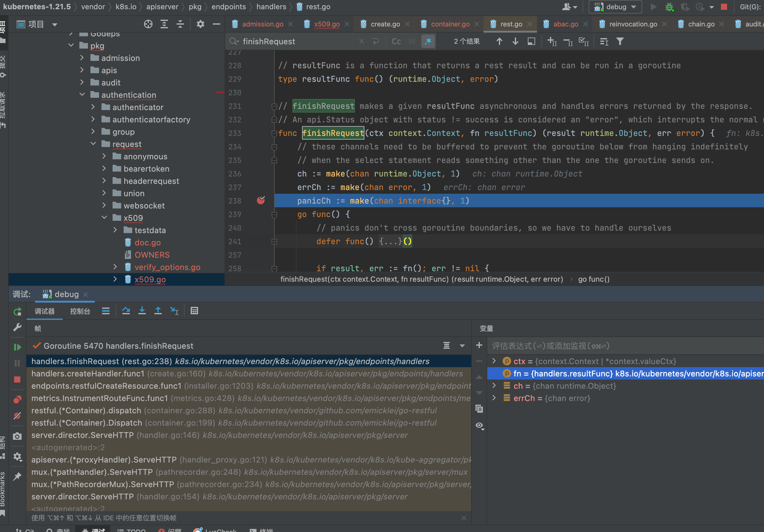Expand the admission folder
The width and height of the screenshot is (764, 532).
click(x=82, y=58)
